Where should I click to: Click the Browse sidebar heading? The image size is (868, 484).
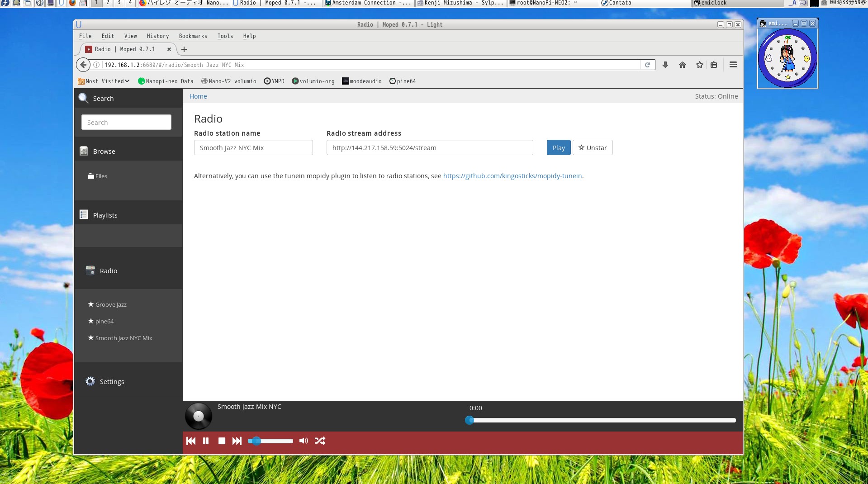[x=104, y=152]
